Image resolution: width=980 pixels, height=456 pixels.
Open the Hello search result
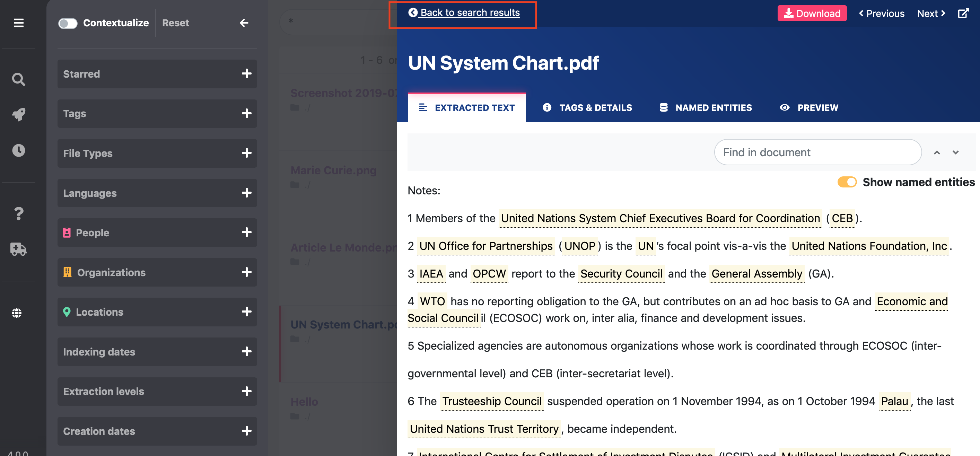pos(304,402)
